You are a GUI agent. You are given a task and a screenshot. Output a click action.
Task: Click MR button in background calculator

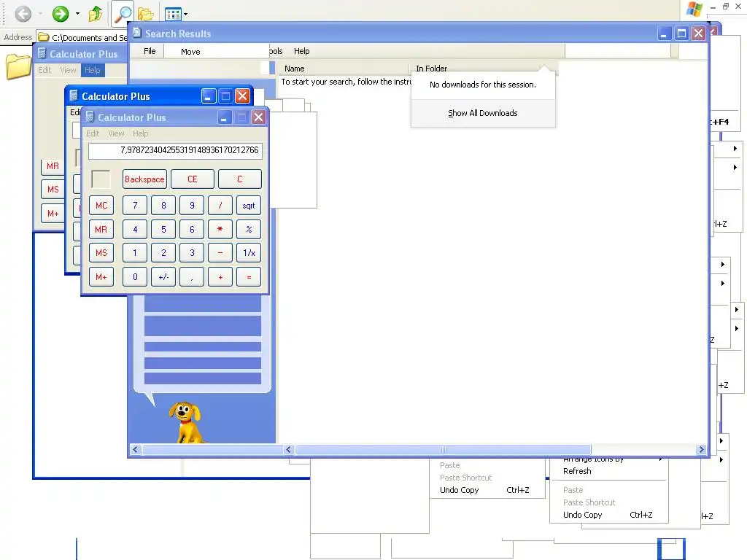click(x=53, y=166)
